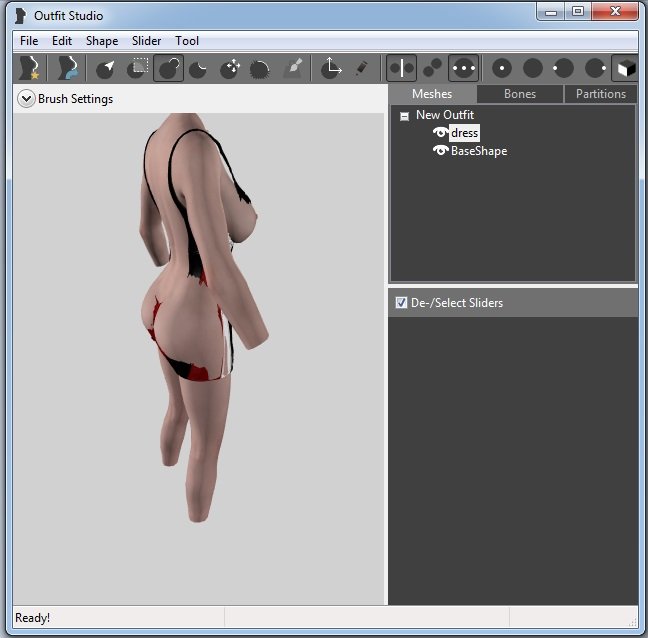Select the Smooth brush tool

coord(260,68)
